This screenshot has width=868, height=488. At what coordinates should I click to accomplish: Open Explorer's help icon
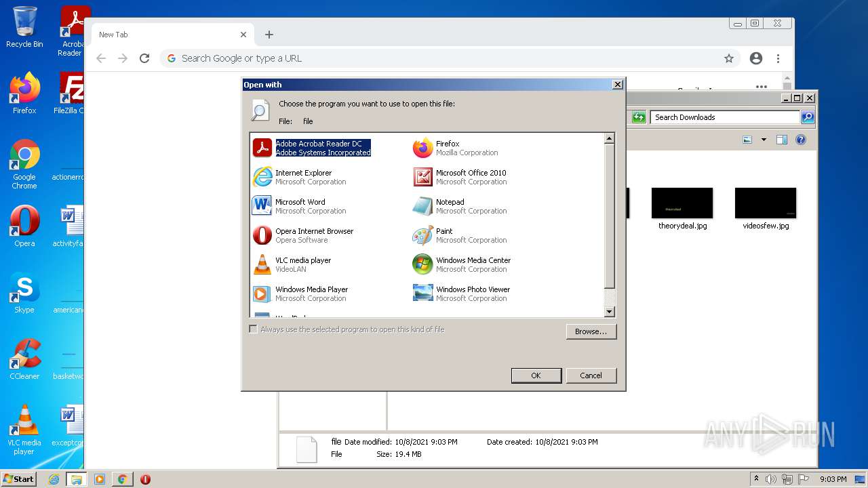[x=801, y=140]
